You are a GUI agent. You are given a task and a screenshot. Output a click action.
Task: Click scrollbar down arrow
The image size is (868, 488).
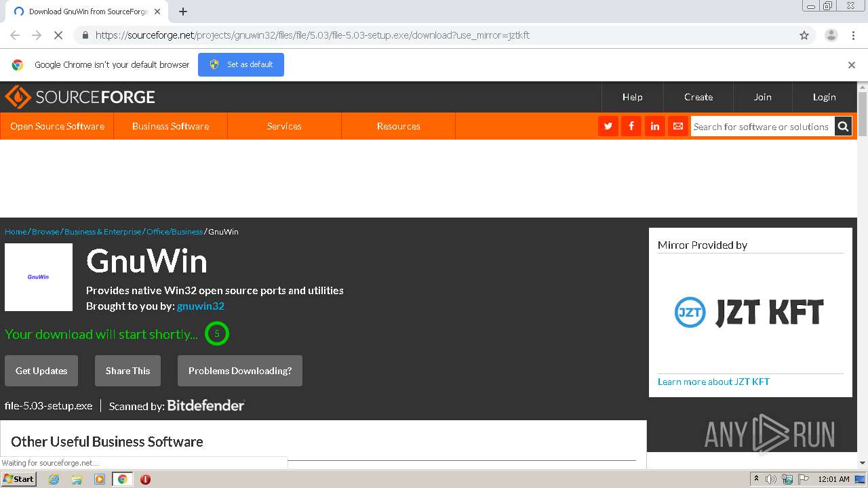[x=863, y=463]
